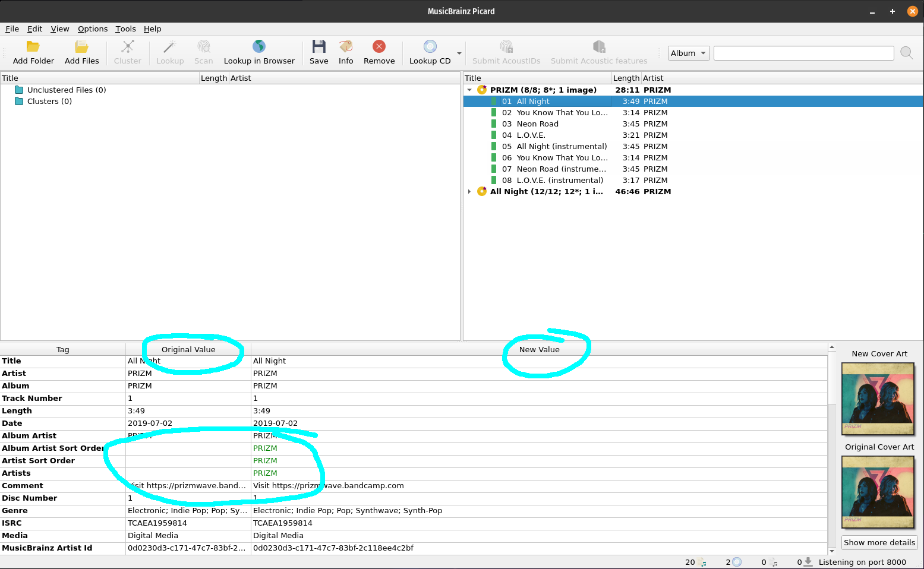The height and width of the screenshot is (569, 924).
Task: Click the Add Folder toolbar icon
Action: point(33,47)
